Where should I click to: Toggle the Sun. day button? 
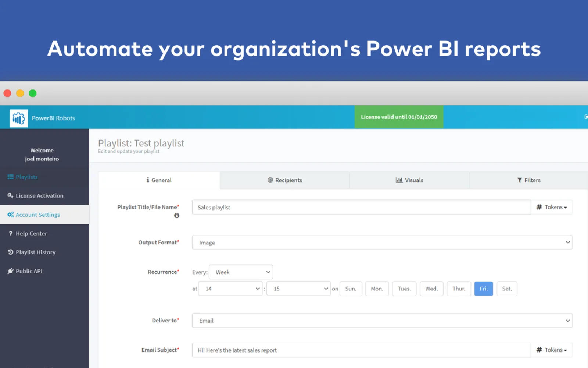351,289
